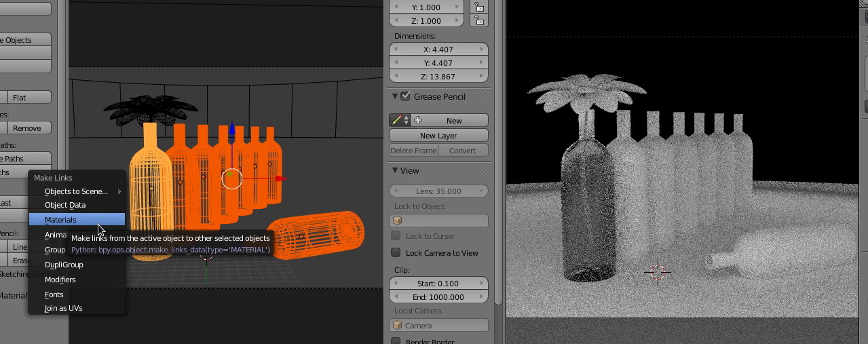Image resolution: width=868 pixels, height=344 pixels.
Task: Click the camera object icon in Local Camera field
Action: 398,326
